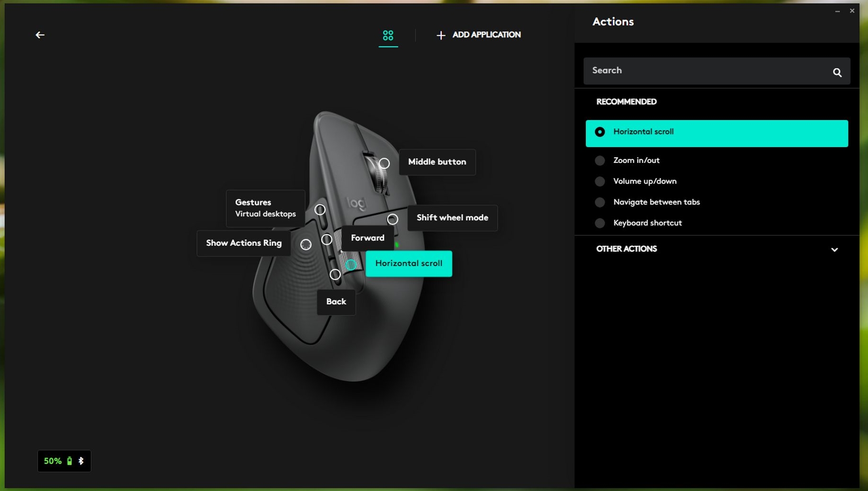Click the battery status icon

pos(69,461)
